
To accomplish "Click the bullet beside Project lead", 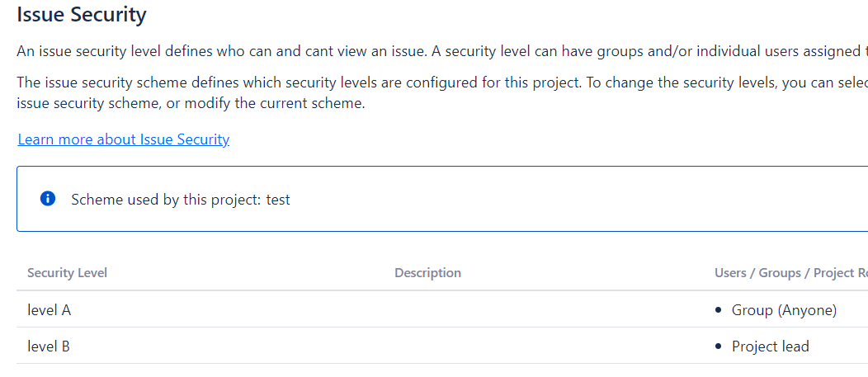I will [x=718, y=346].
